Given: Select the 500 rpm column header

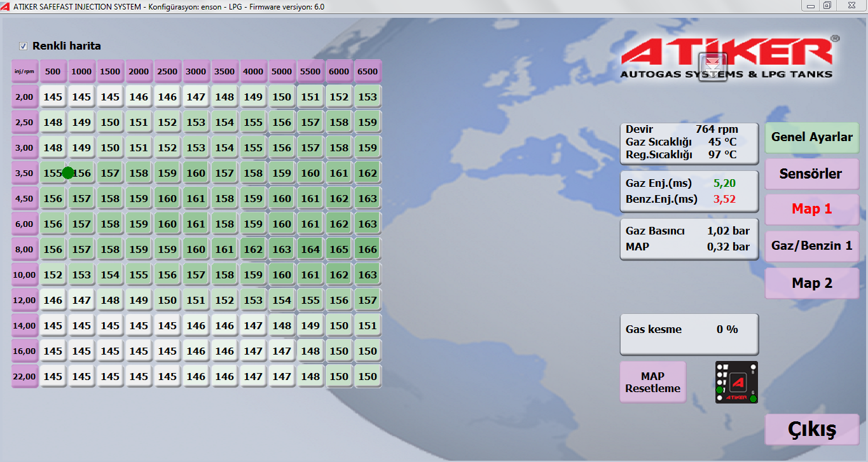Looking at the screenshot, I should tap(53, 71).
